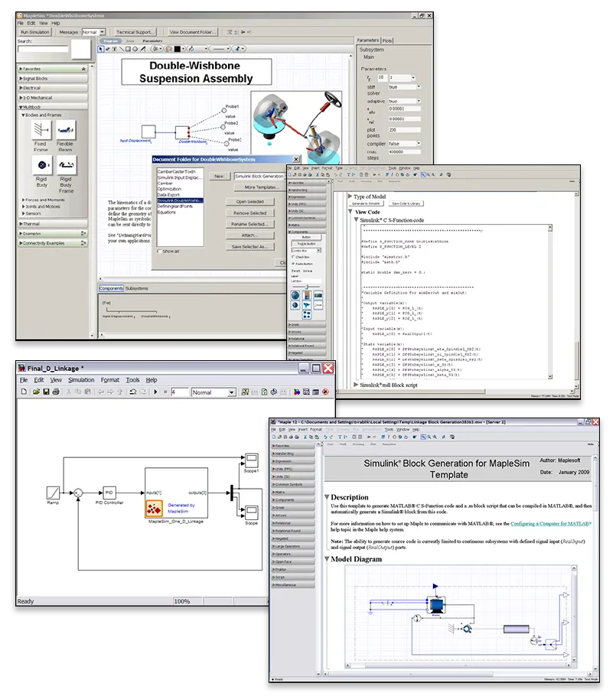Select the Scope1 block icon

tap(252, 459)
